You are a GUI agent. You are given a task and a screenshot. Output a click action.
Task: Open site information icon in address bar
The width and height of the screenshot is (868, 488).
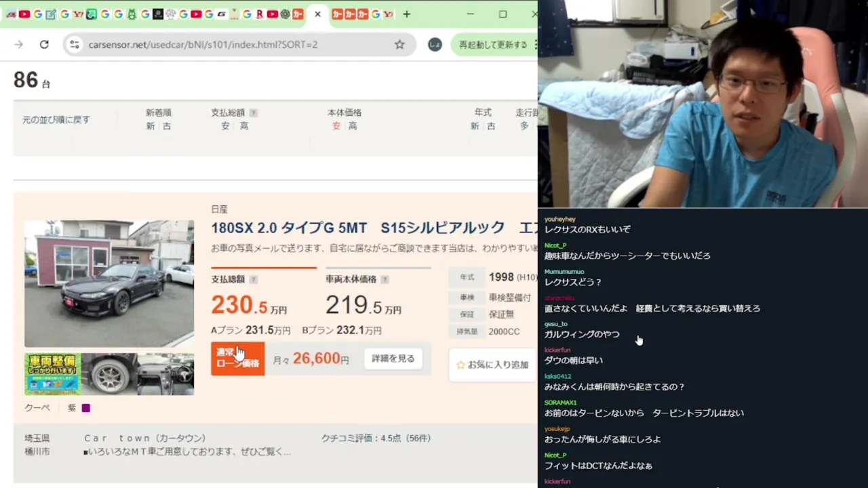[x=75, y=45]
